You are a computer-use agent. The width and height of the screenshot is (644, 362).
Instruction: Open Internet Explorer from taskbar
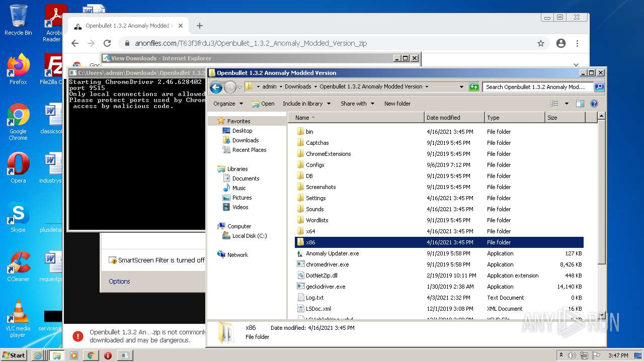(x=38, y=355)
